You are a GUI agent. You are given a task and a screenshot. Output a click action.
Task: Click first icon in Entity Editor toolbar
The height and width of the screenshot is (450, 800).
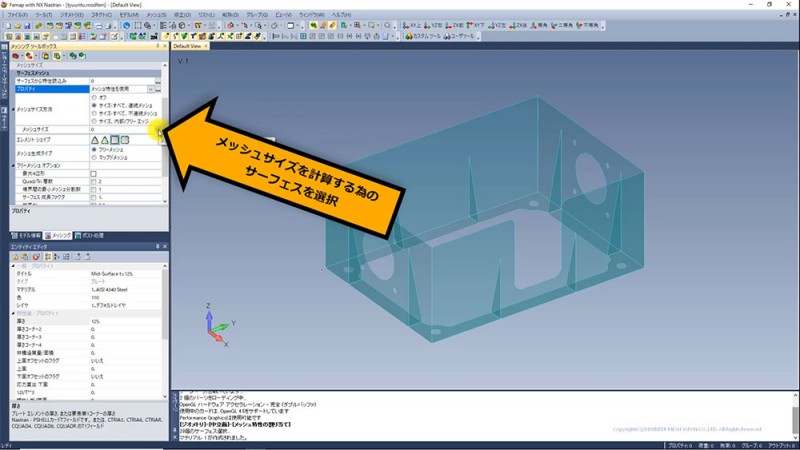coord(15,257)
